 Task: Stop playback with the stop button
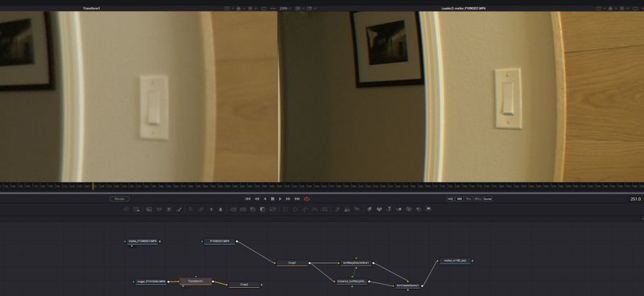tap(272, 199)
